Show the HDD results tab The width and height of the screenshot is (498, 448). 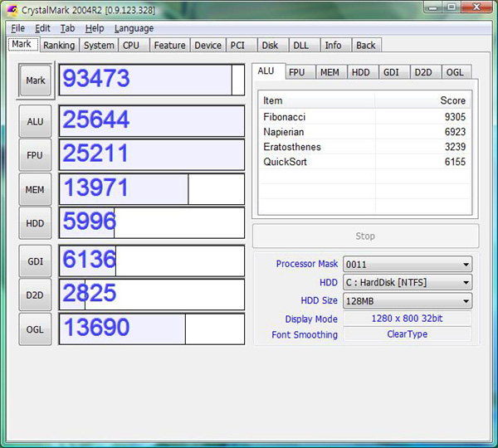pos(363,72)
